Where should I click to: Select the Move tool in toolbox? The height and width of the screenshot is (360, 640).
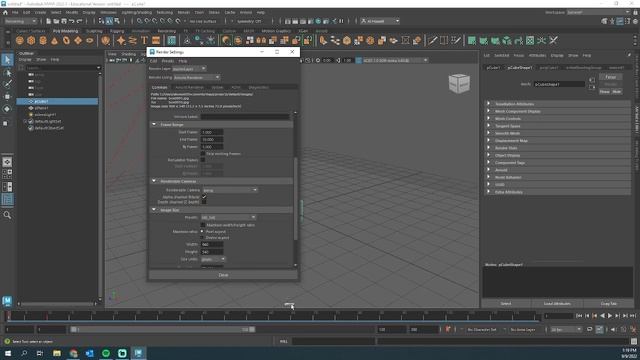pyautogui.click(x=7, y=97)
